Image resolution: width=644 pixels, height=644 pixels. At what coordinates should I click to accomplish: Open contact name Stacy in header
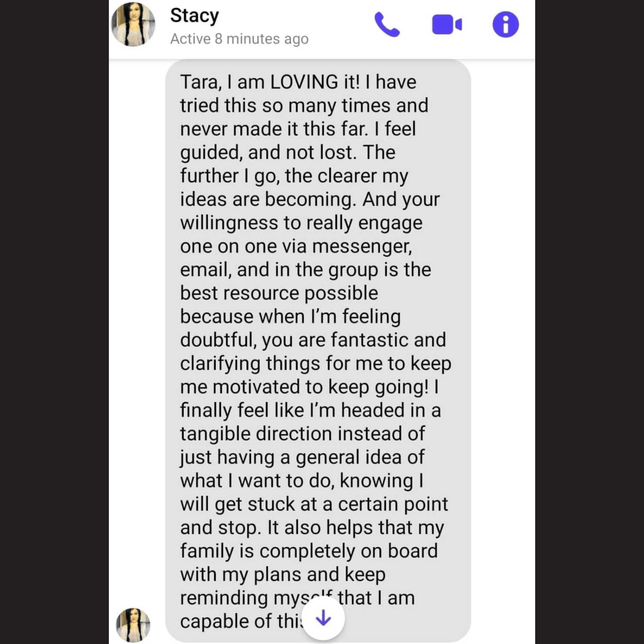[x=194, y=16]
